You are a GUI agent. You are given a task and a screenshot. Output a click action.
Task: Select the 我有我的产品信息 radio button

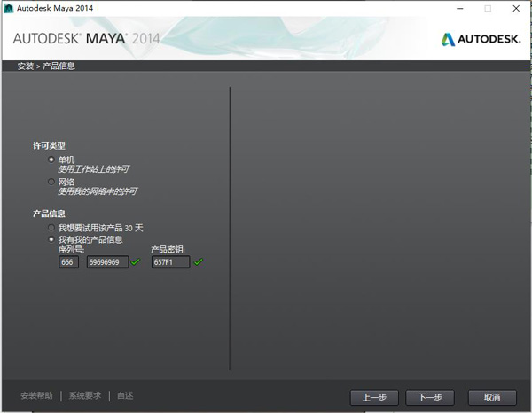coord(51,239)
